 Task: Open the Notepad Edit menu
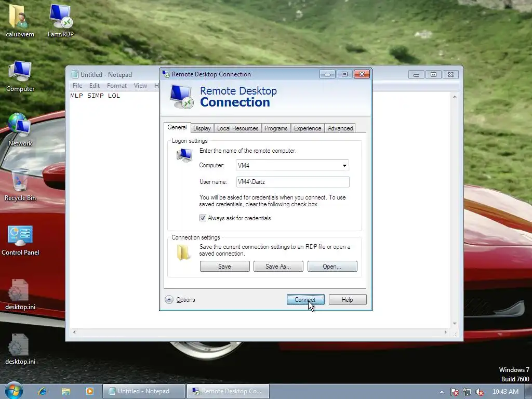95,86
